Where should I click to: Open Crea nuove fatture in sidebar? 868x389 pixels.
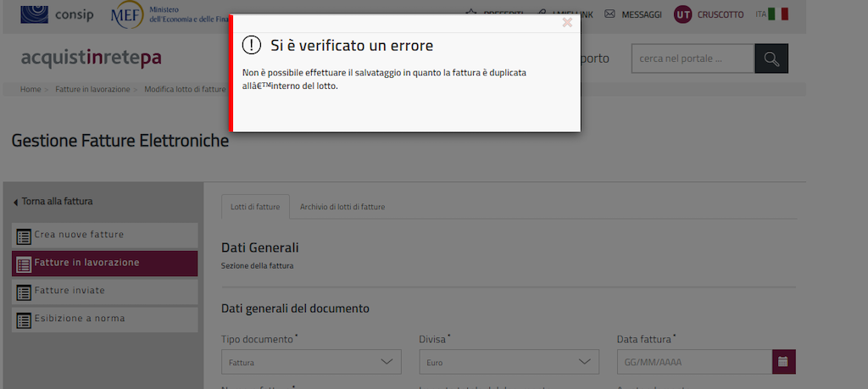pyautogui.click(x=105, y=235)
